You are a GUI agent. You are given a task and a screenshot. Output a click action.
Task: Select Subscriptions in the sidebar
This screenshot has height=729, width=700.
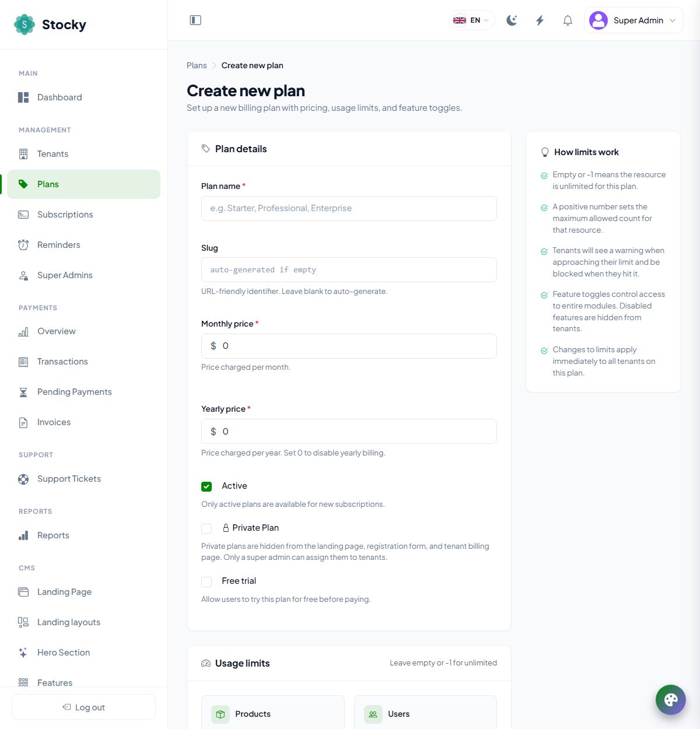84,215
